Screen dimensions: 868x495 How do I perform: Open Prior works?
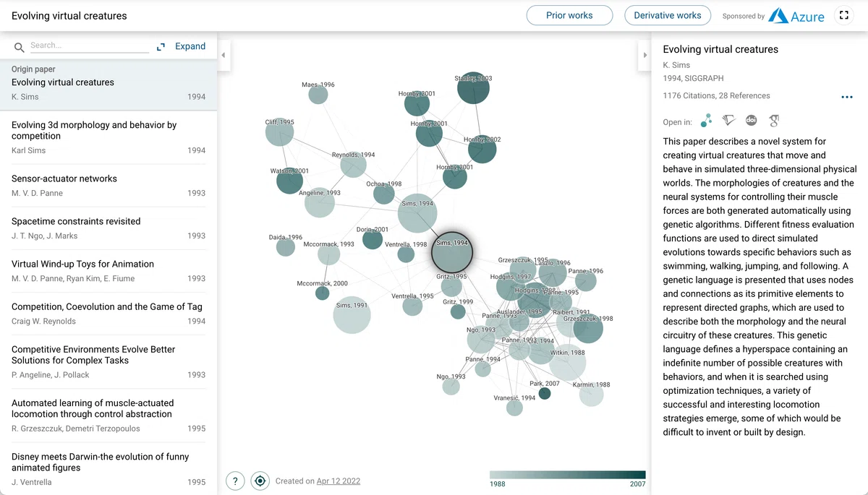569,15
